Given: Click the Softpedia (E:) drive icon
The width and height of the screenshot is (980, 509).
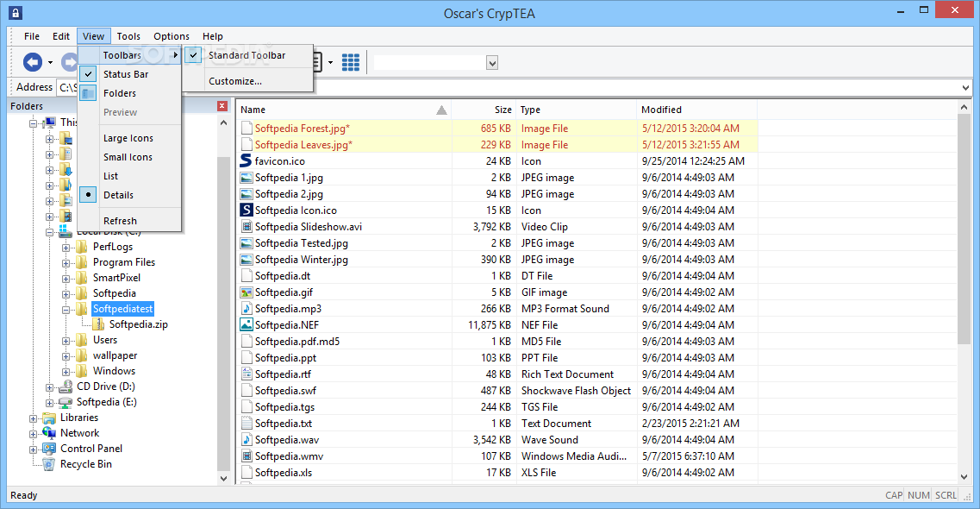Looking at the screenshot, I should (x=65, y=402).
